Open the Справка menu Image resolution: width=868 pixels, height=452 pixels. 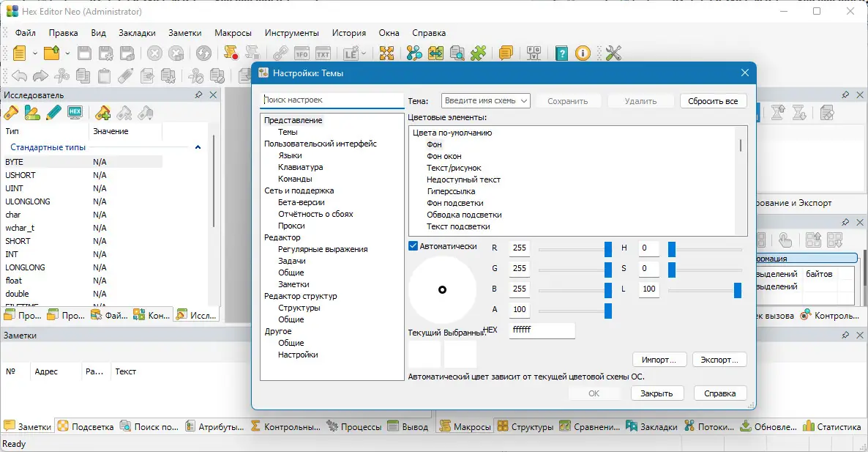pos(429,33)
